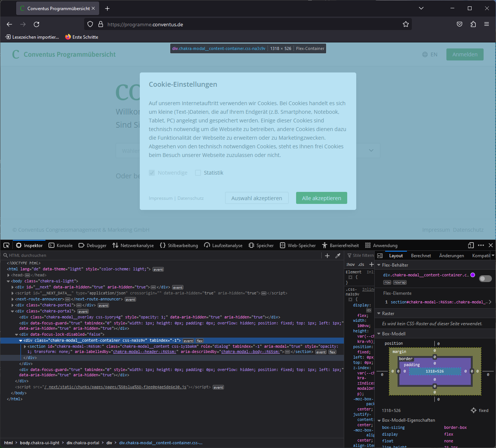Image resolution: width=496 pixels, height=448 pixels.
Task: Open the Datenschutz link in the cookie dialog
Action: coord(191,198)
